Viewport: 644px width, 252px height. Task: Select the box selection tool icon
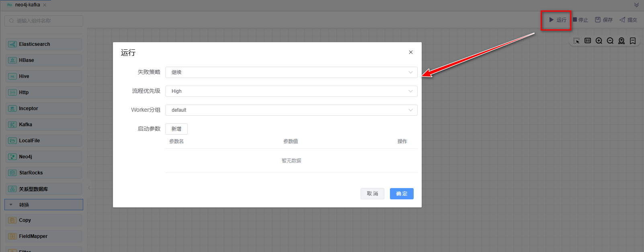tap(576, 41)
